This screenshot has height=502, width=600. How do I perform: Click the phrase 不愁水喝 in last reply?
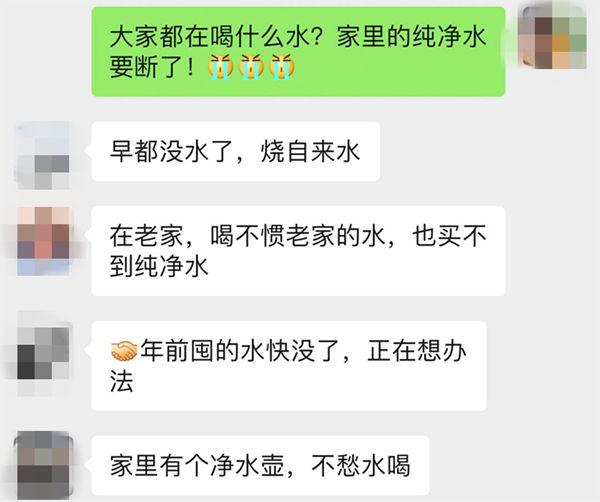coord(361,465)
